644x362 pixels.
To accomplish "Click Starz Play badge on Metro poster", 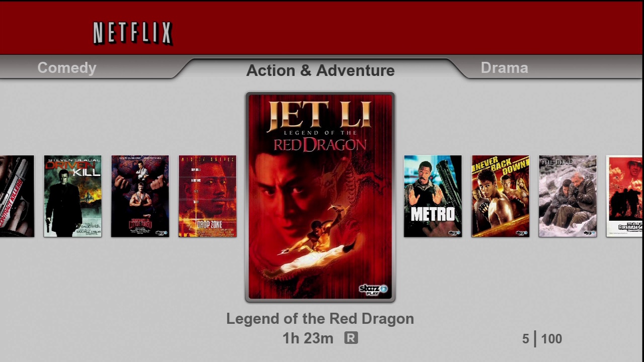I will (454, 233).
